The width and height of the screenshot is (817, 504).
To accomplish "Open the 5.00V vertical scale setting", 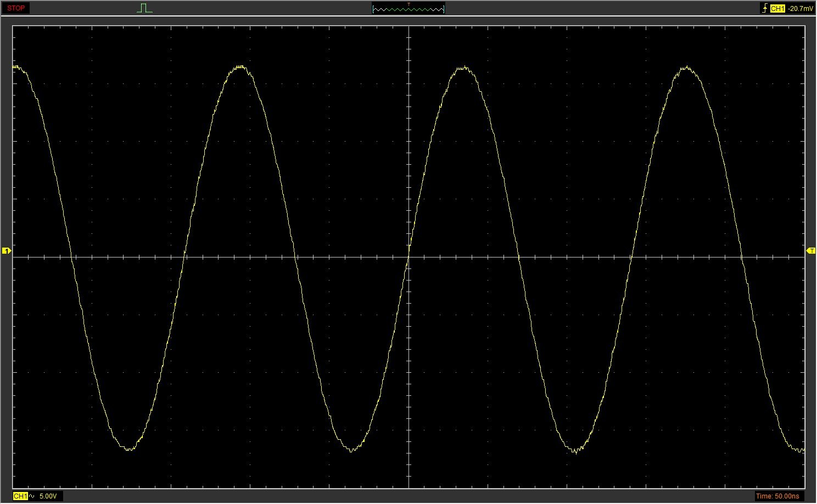I will click(x=48, y=496).
